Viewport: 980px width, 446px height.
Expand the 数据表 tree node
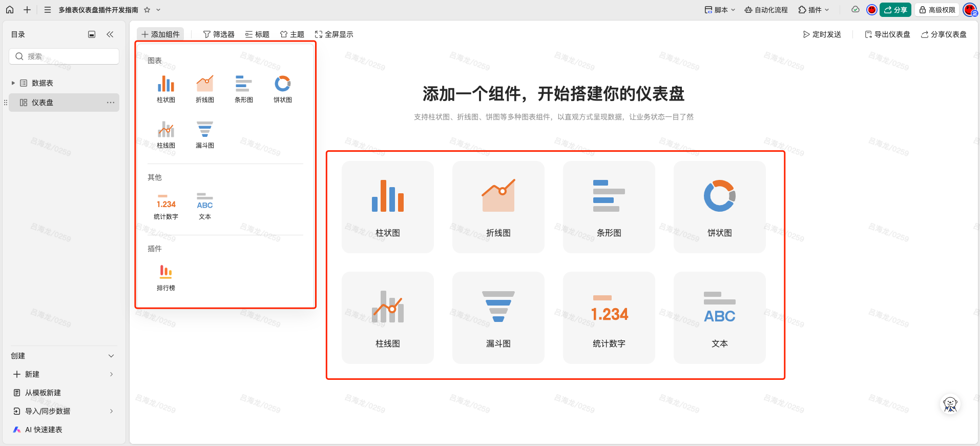click(x=13, y=83)
